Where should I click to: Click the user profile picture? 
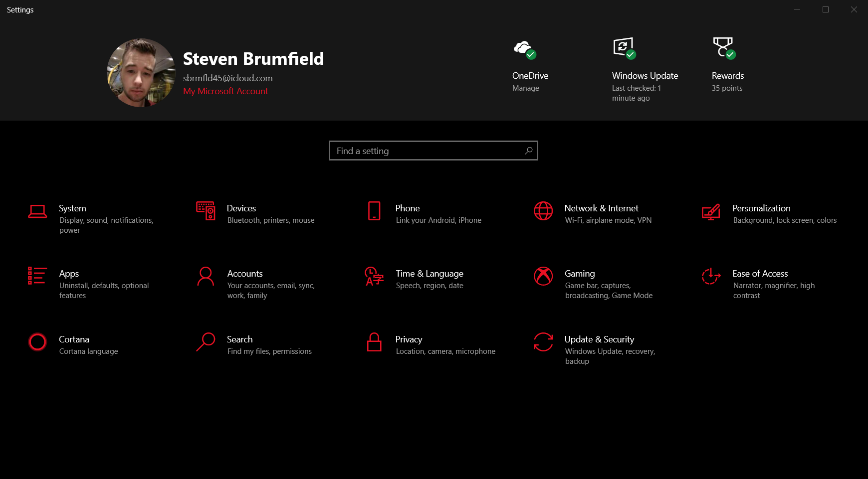click(x=141, y=73)
